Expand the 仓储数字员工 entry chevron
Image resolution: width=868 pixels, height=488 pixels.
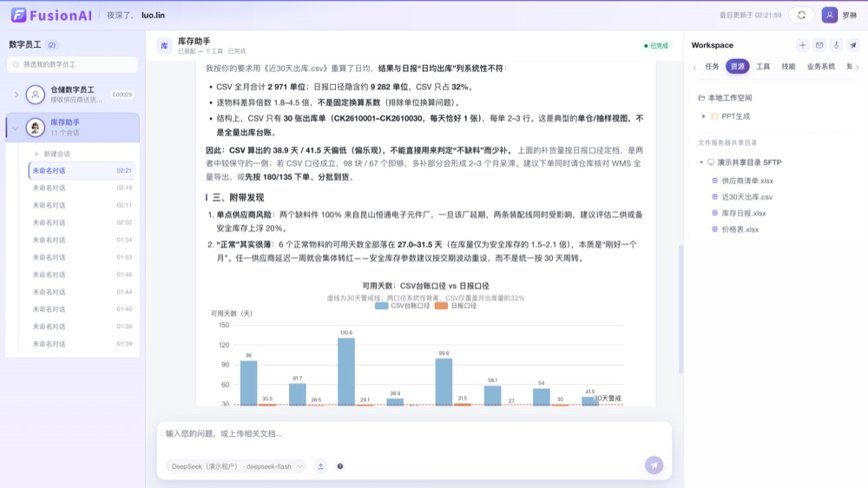click(x=16, y=95)
